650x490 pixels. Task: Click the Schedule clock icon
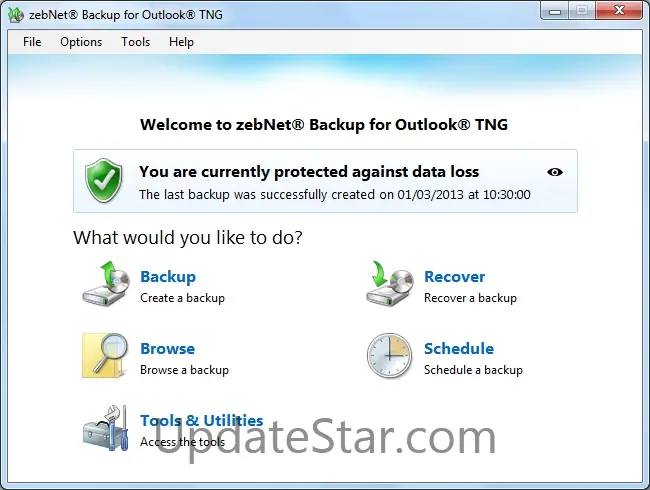pyautogui.click(x=389, y=356)
